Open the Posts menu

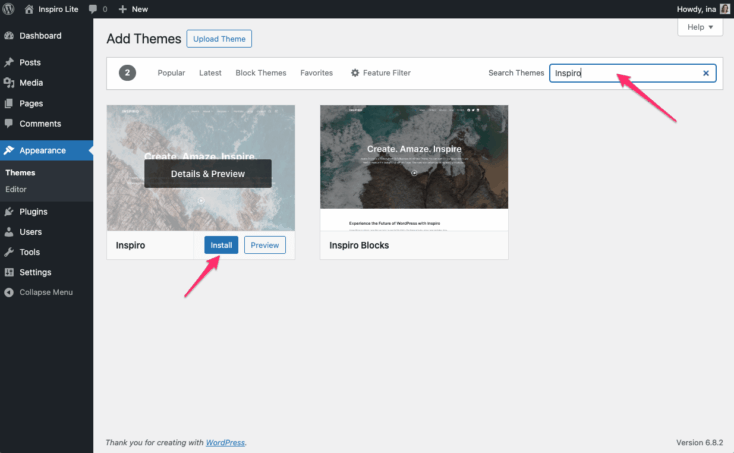(x=30, y=62)
